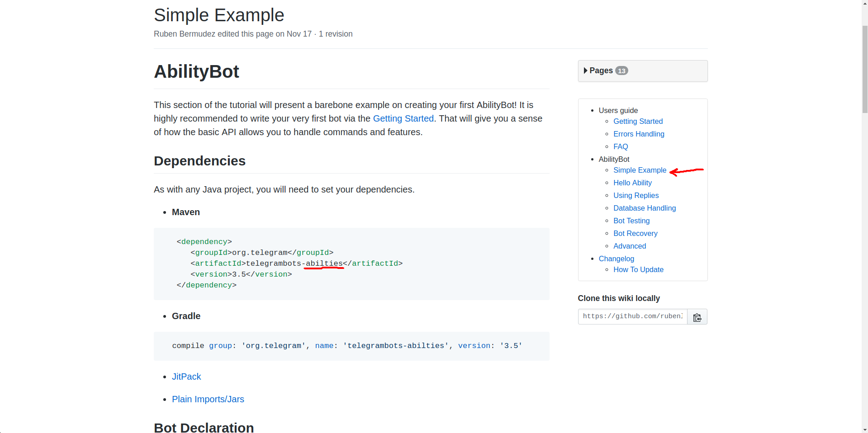
Task: Open the Errors Handling page
Action: pyautogui.click(x=639, y=134)
